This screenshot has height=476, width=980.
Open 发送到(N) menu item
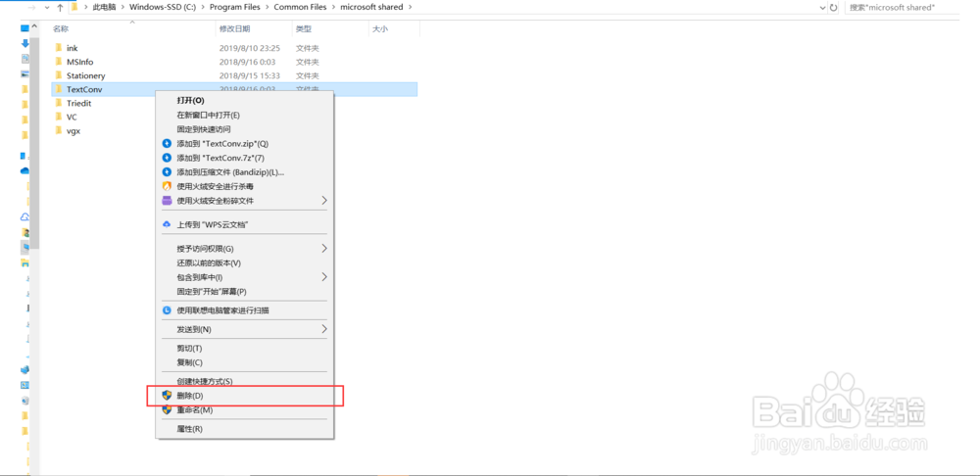[245, 328]
